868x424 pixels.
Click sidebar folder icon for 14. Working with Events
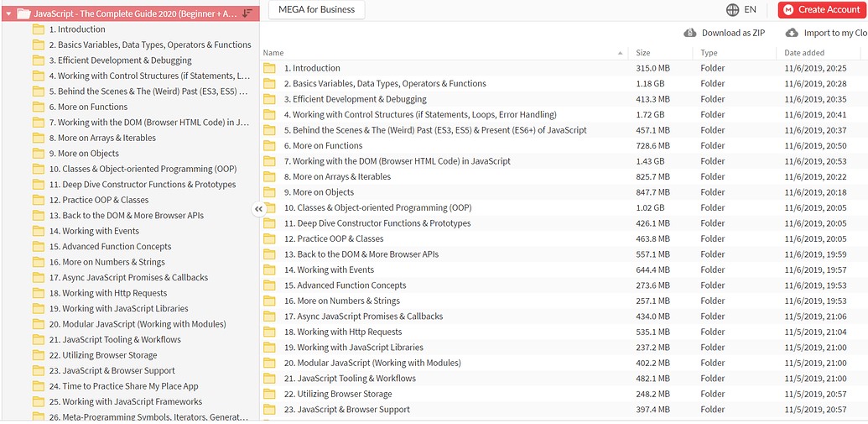[39, 231]
